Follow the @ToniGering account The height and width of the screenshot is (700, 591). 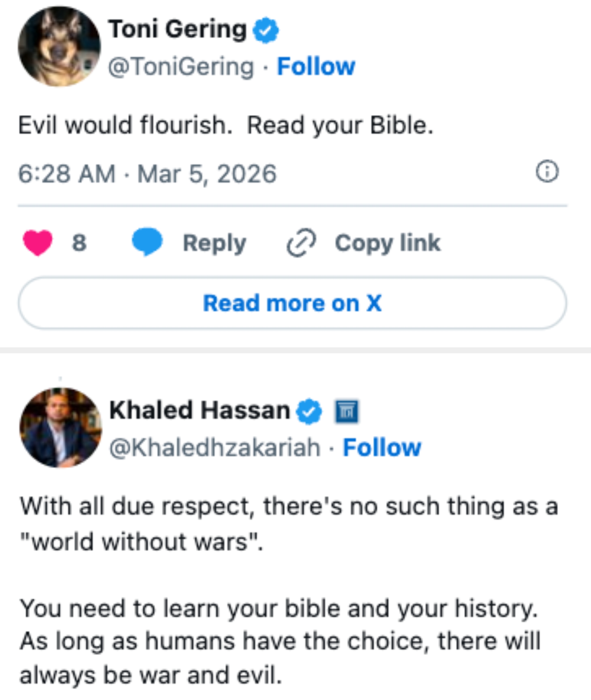[316, 67]
